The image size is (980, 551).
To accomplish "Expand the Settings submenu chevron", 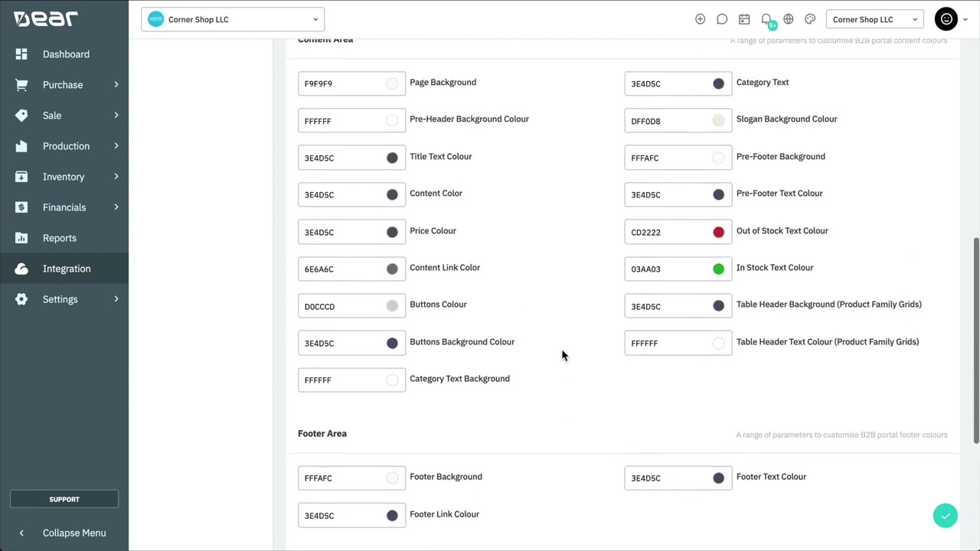I will (116, 298).
